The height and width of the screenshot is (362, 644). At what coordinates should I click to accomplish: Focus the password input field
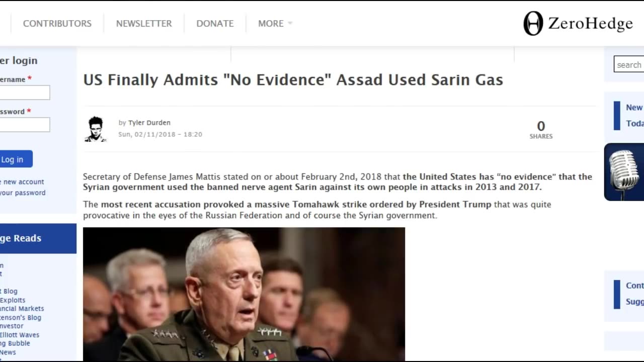click(x=25, y=125)
